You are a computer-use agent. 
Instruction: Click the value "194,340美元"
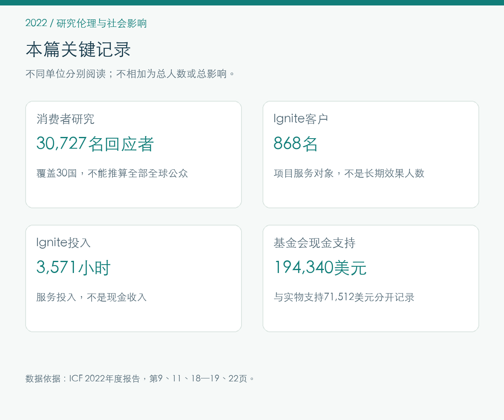pos(320,268)
